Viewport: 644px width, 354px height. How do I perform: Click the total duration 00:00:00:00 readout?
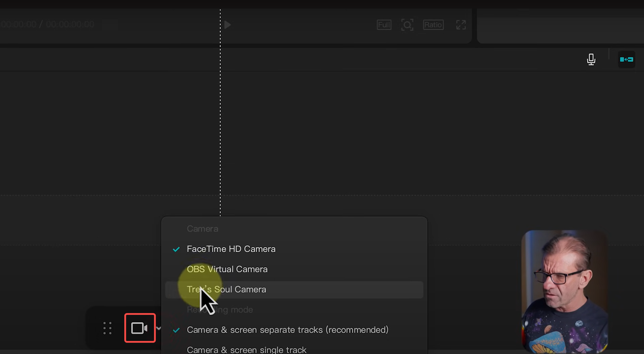tap(70, 25)
